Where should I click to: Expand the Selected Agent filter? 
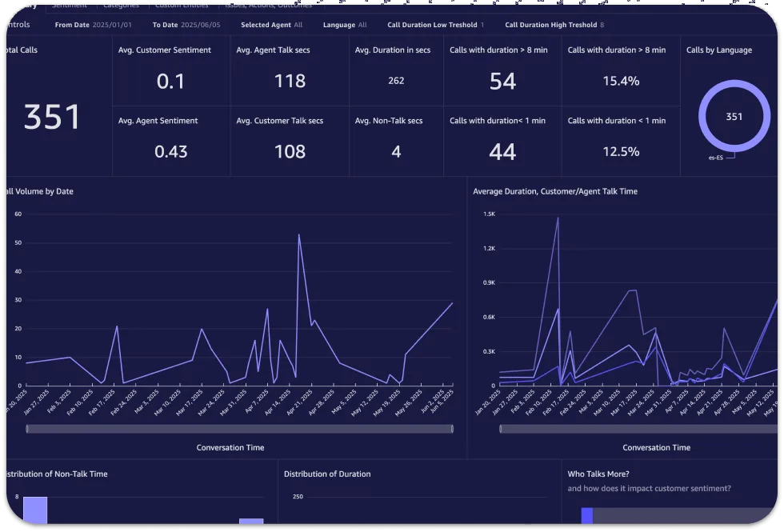point(271,25)
